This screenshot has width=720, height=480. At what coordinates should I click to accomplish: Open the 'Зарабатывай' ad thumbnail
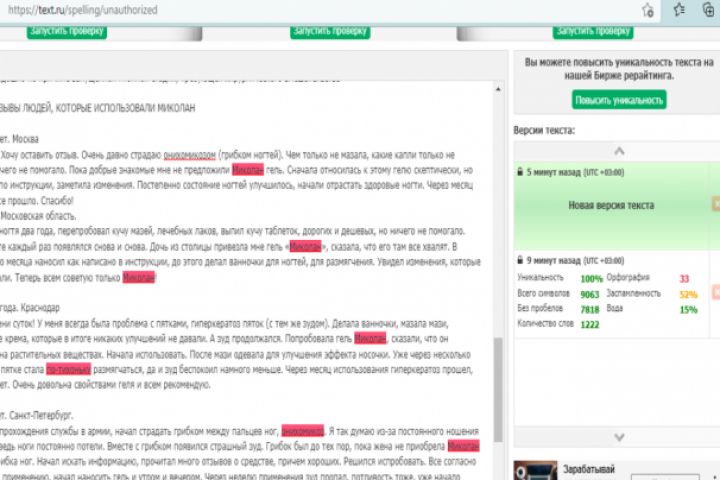(x=535, y=471)
